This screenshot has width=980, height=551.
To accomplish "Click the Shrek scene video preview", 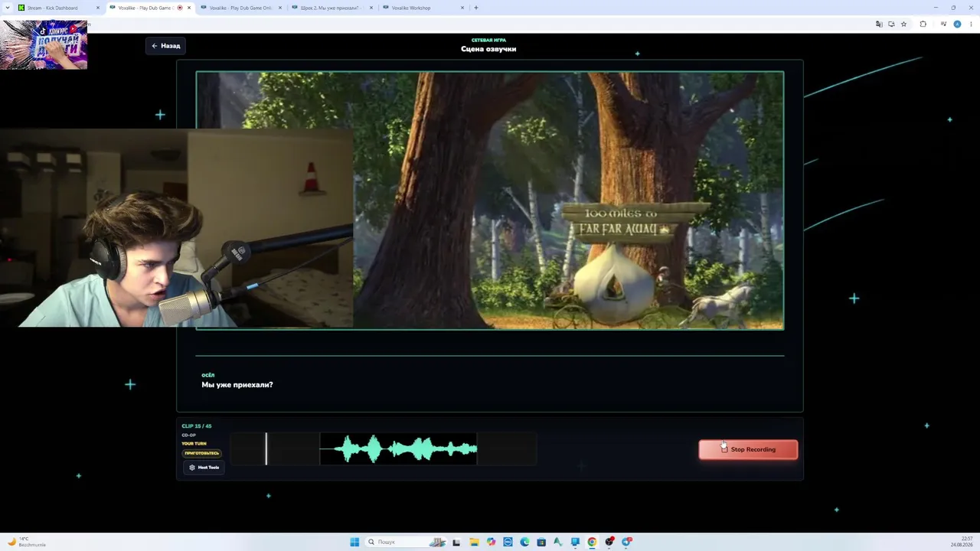I will pos(490,201).
